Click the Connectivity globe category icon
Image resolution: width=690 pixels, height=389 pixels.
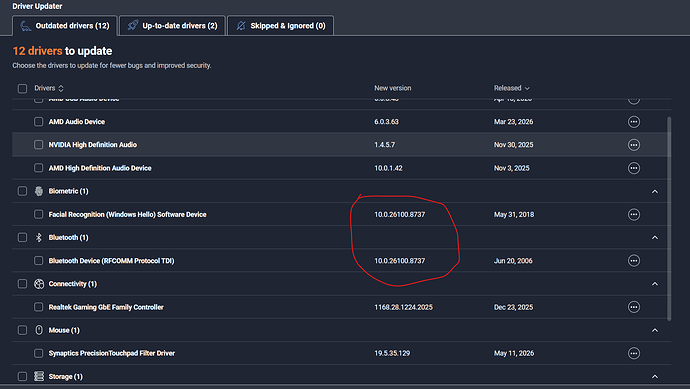pyautogui.click(x=39, y=284)
